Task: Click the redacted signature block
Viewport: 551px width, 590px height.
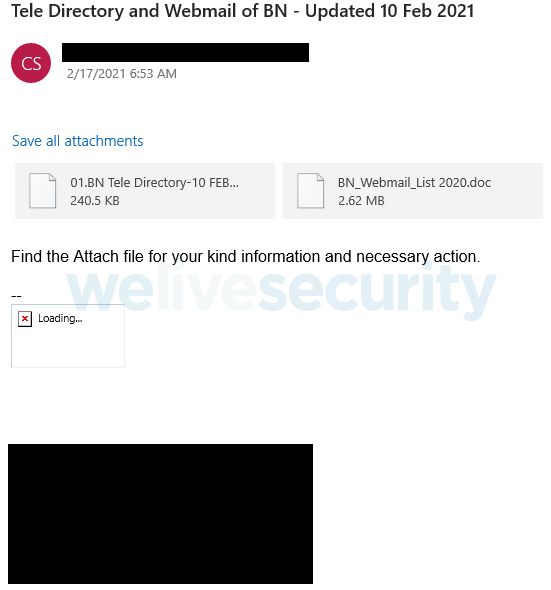Action: click(x=160, y=514)
